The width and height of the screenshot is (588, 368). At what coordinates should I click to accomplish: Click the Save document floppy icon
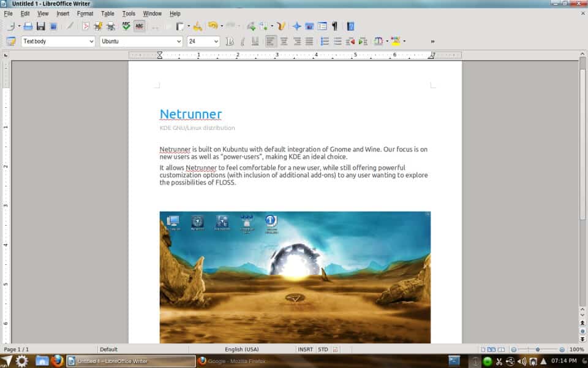(40, 26)
